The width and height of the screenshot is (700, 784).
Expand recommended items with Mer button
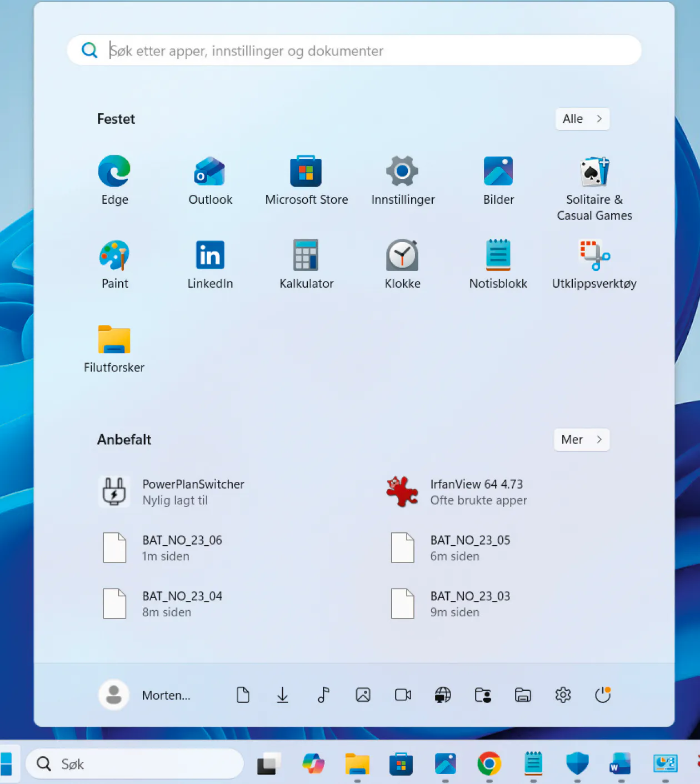click(582, 440)
